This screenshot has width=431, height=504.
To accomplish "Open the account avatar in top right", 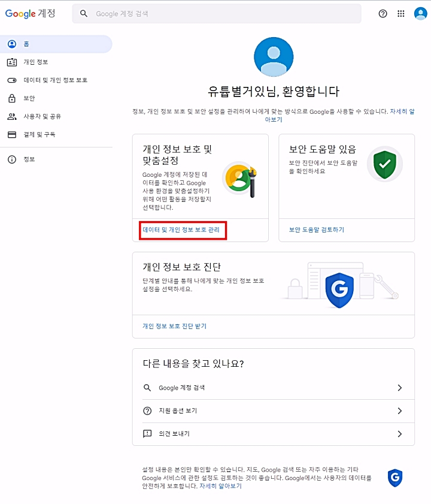I will (x=420, y=14).
